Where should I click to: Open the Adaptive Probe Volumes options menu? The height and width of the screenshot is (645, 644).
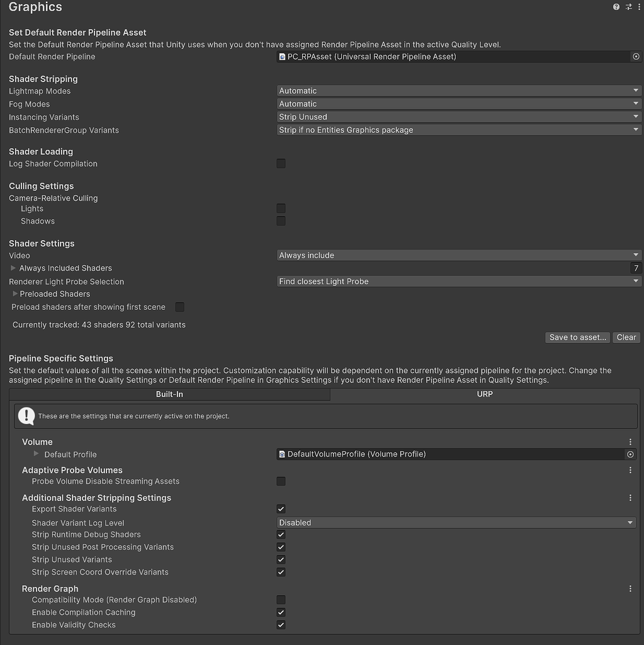(630, 470)
